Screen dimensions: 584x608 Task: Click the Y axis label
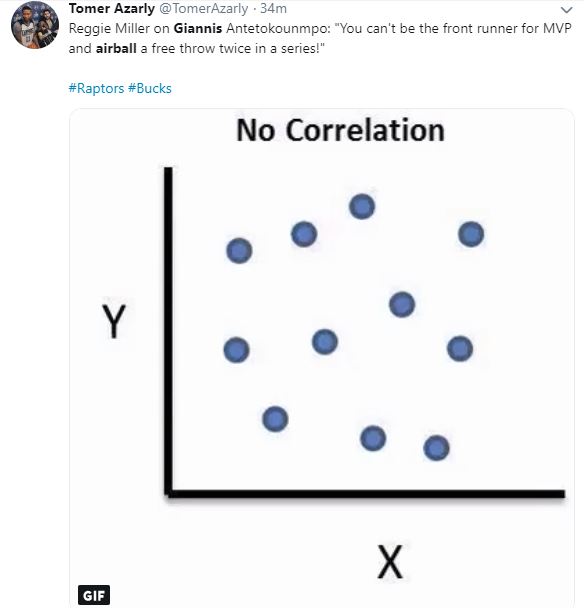(x=114, y=321)
